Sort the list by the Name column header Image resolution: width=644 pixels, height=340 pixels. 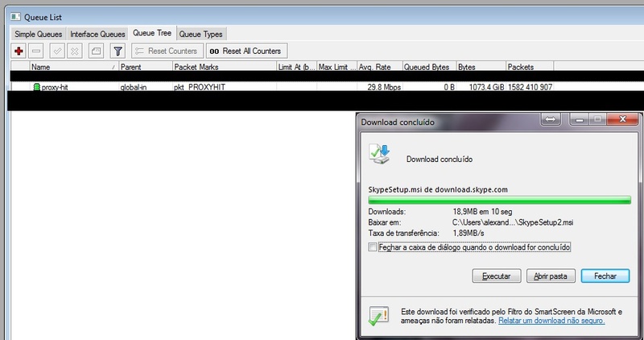coord(74,67)
